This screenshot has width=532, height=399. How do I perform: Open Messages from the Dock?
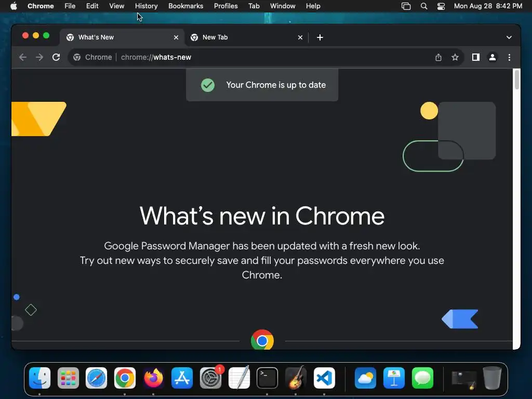click(x=422, y=378)
